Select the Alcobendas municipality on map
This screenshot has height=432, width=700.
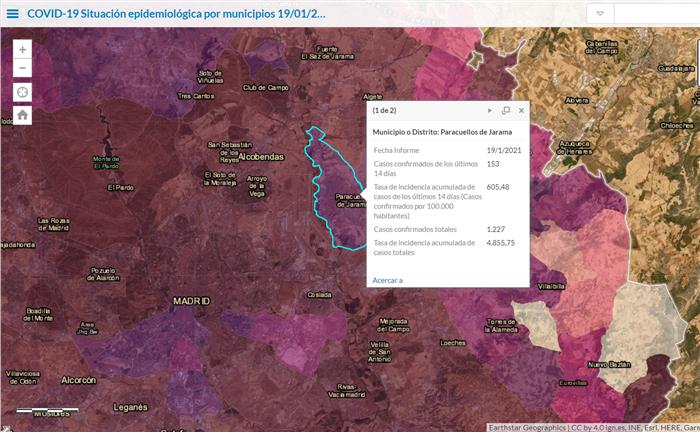point(260,157)
